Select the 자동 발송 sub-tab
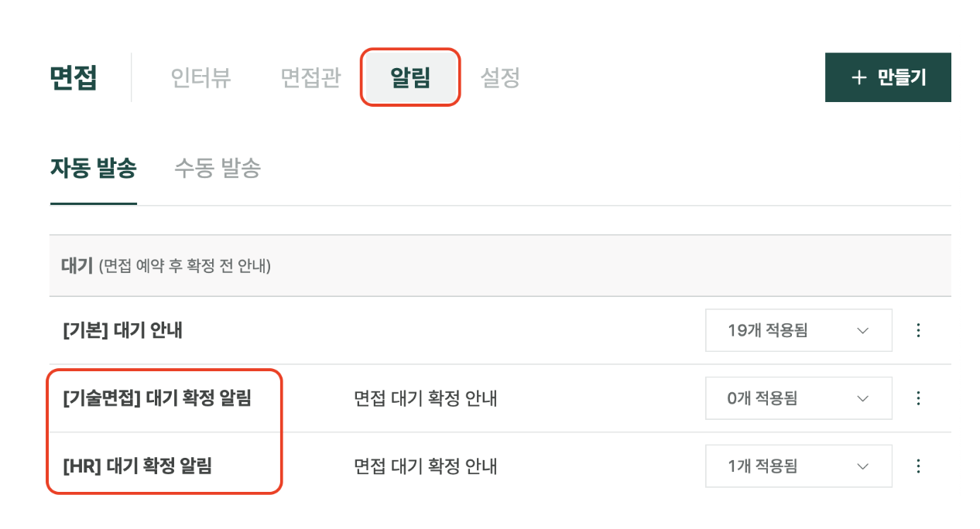980x529 pixels. (93, 168)
